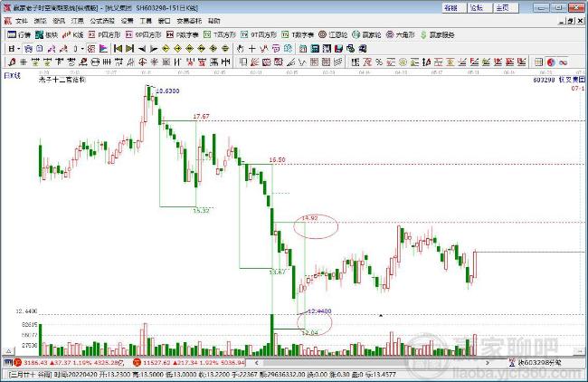Step chart left with black left arrow

pyautogui.click(x=142, y=49)
